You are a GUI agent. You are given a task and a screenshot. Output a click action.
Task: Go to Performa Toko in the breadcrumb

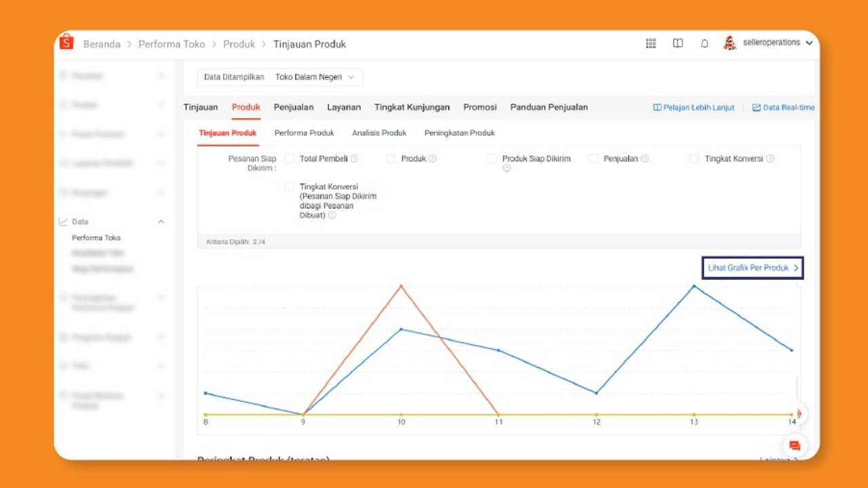pyautogui.click(x=172, y=44)
